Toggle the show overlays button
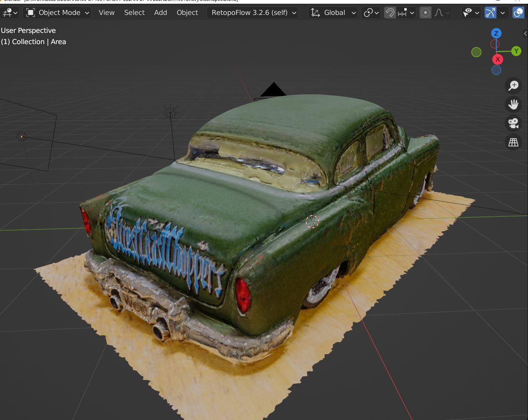Image resolution: width=528 pixels, height=420 pixels. (x=518, y=12)
